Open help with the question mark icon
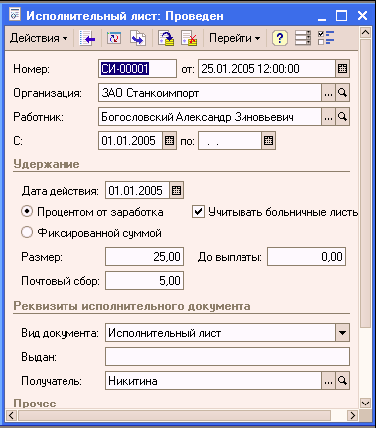Viewport: 376px width, 428px height. coord(280,38)
